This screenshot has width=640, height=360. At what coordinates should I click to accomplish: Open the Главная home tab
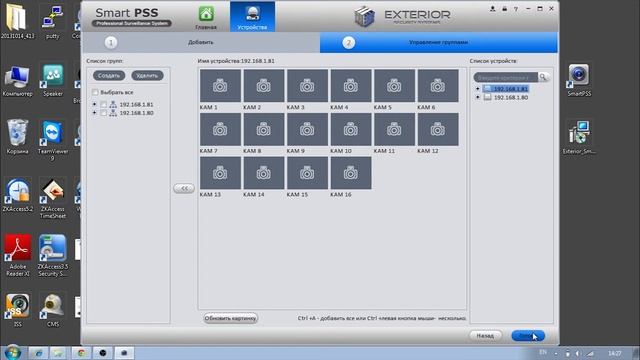(x=206, y=17)
